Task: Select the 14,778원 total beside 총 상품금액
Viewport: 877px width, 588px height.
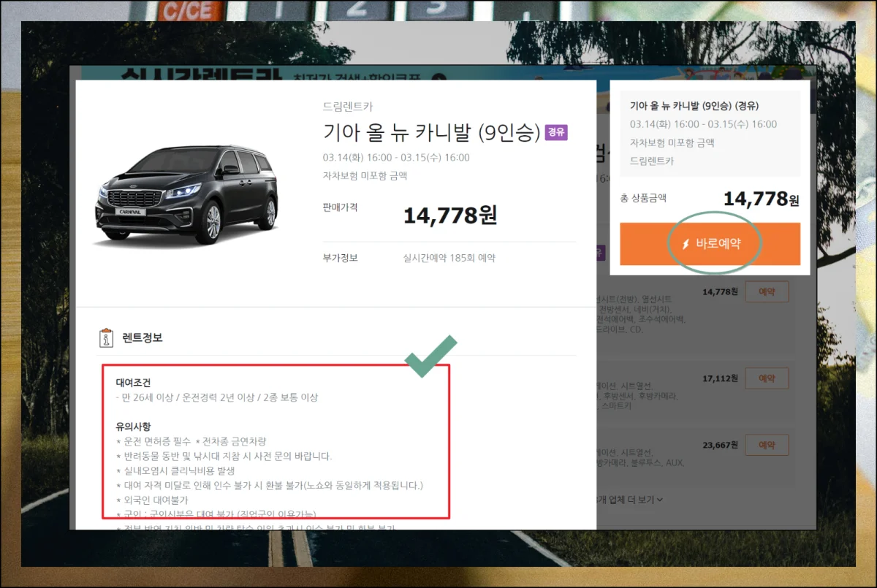Action: pyautogui.click(x=762, y=199)
